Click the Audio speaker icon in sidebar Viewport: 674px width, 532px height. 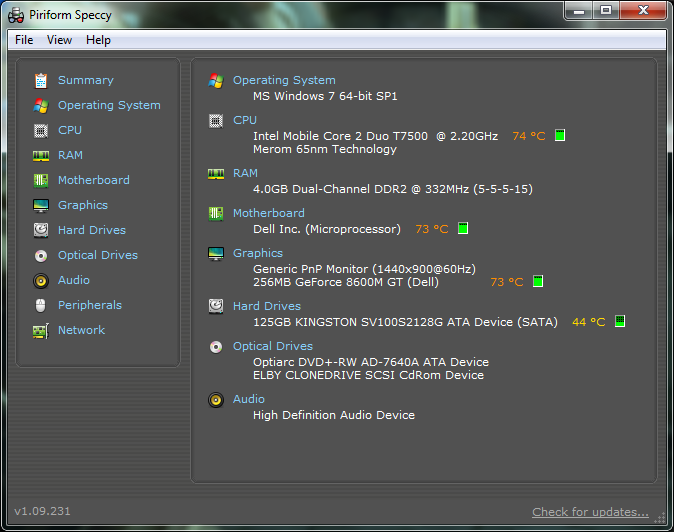(41, 281)
